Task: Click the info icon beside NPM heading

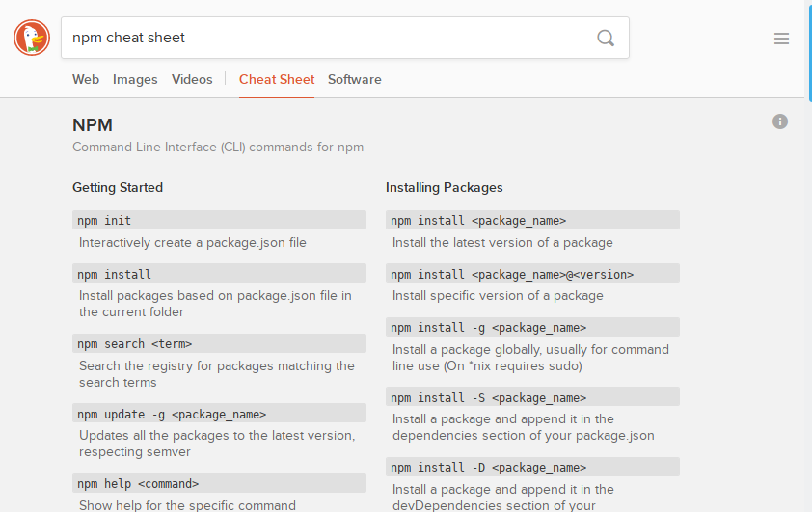Action: pyautogui.click(x=780, y=121)
